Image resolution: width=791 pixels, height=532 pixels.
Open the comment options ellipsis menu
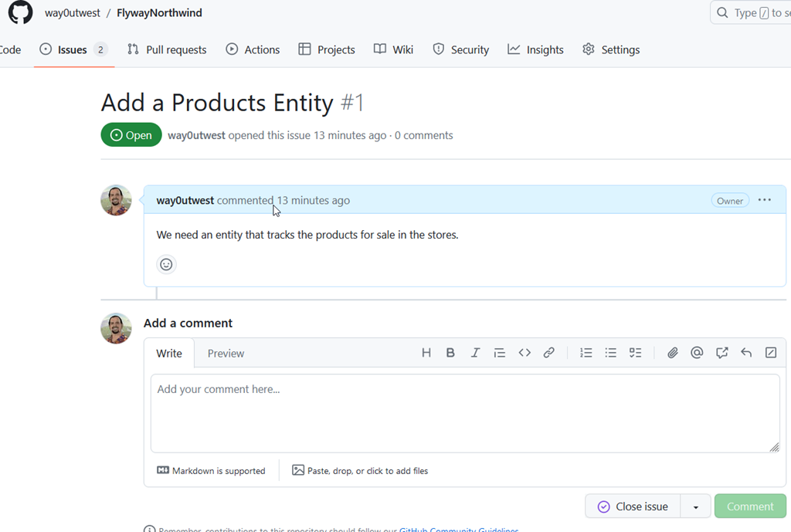765,200
